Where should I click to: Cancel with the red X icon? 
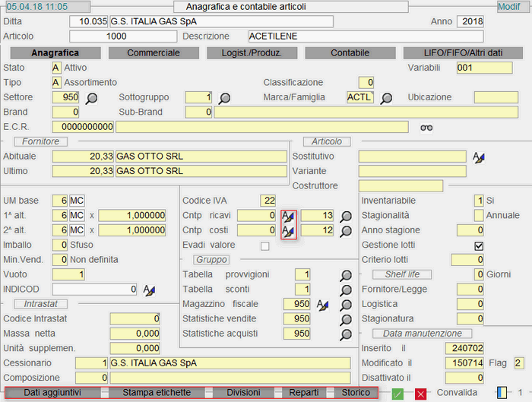(x=420, y=394)
